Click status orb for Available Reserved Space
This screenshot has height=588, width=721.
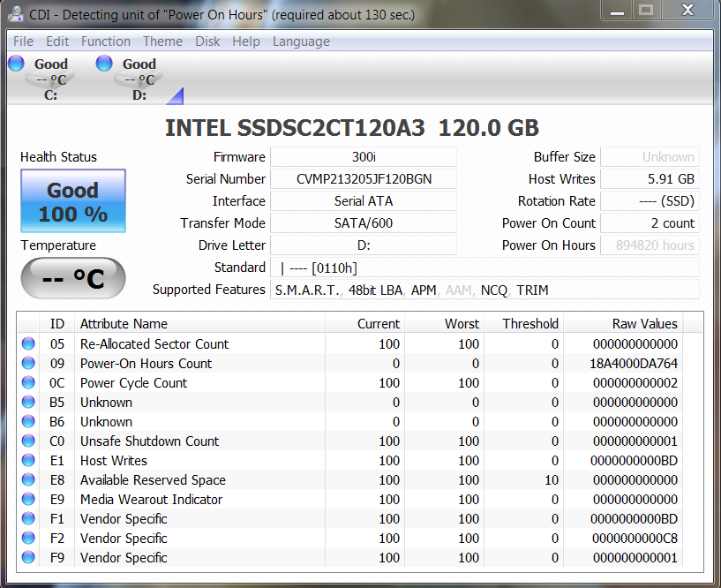point(28,480)
